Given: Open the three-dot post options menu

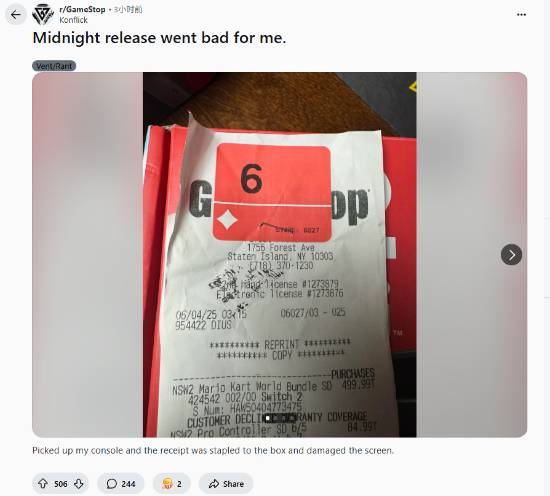Looking at the screenshot, I should (x=521, y=14).
